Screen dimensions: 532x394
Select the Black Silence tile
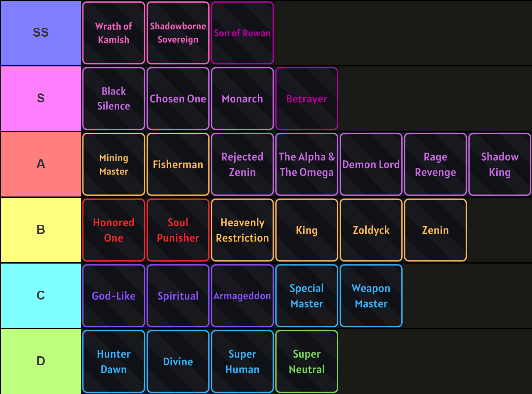coord(114,98)
